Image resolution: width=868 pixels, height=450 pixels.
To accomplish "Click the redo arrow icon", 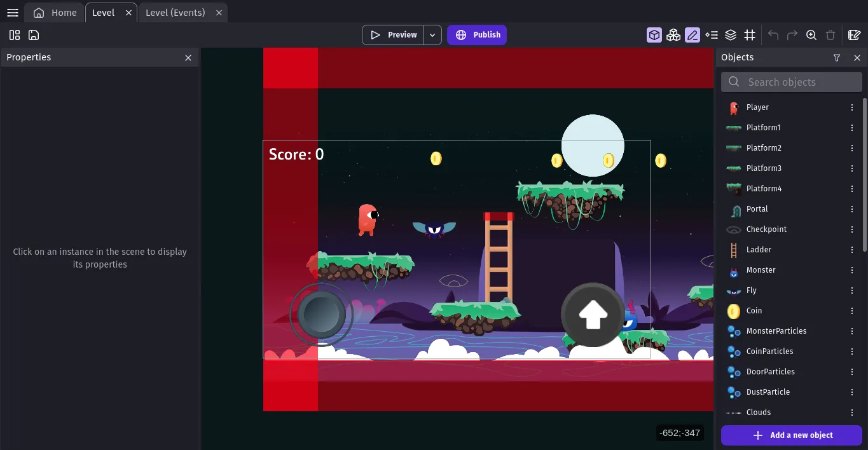I will 792,35.
